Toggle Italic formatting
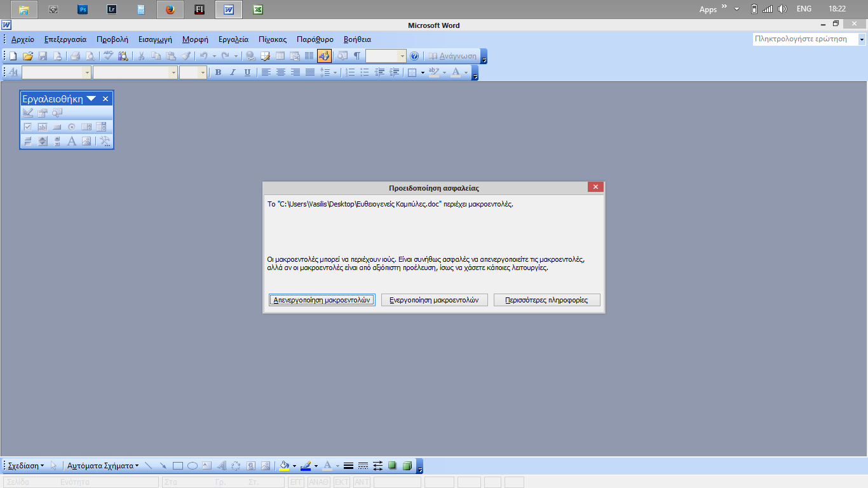Image resolution: width=868 pixels, height=488 pixels. pyautogui.click(x=233, y=72)
